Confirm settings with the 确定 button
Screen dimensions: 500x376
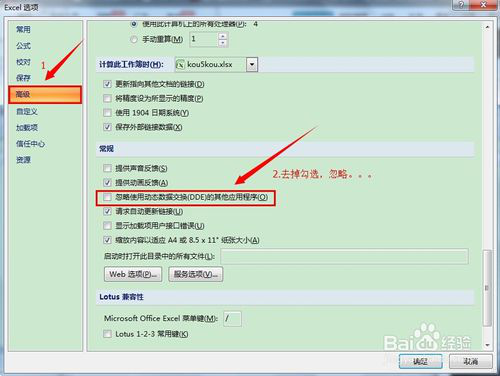click(x=421, y=361)
